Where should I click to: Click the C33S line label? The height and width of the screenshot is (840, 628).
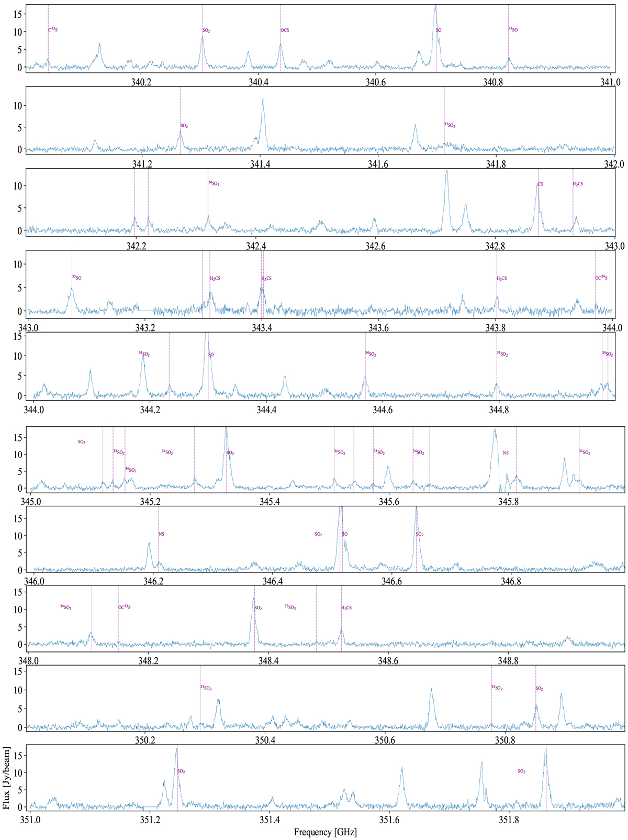(53, 30)
